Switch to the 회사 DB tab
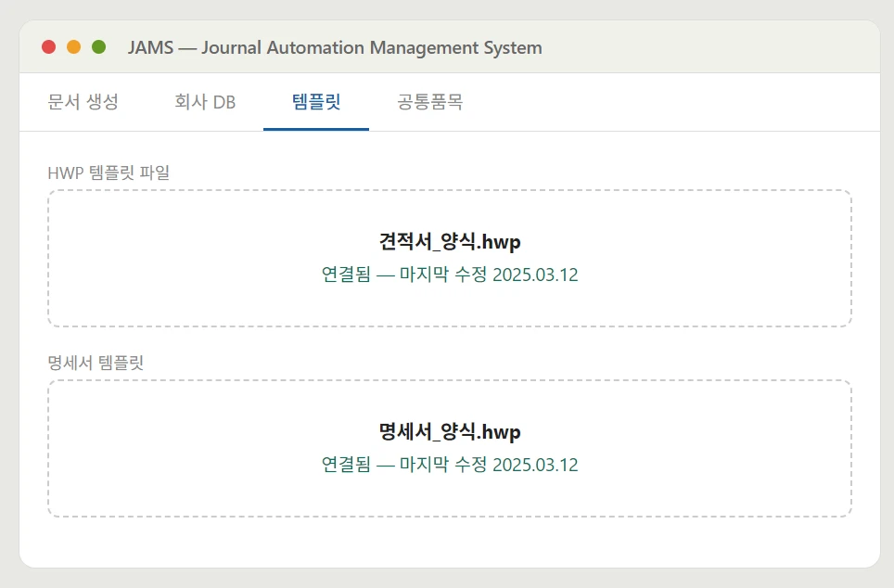Viewport: 894px width, 588px height. (x=205, y=102)
